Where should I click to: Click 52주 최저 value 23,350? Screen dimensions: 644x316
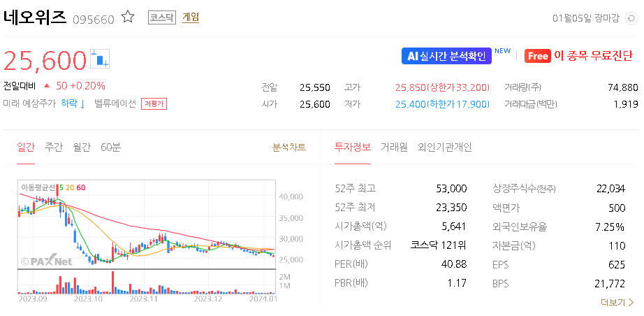point(451,208)
